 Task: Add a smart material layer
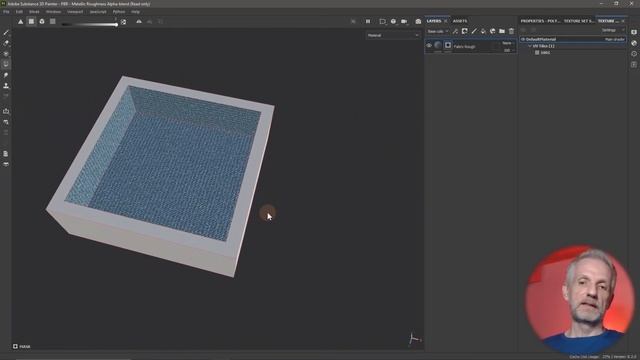(x=493, y=31)
